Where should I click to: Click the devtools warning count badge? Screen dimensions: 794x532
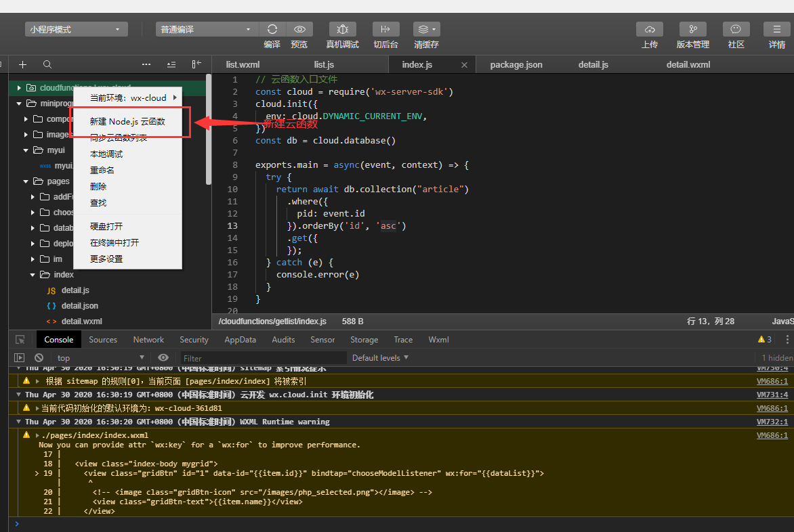click(765, 339)
